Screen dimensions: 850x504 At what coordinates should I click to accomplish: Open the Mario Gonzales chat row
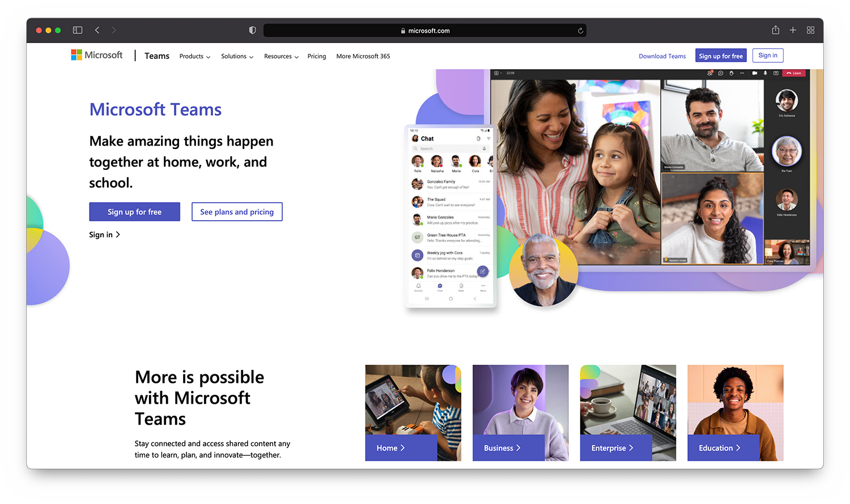(450, 220)
